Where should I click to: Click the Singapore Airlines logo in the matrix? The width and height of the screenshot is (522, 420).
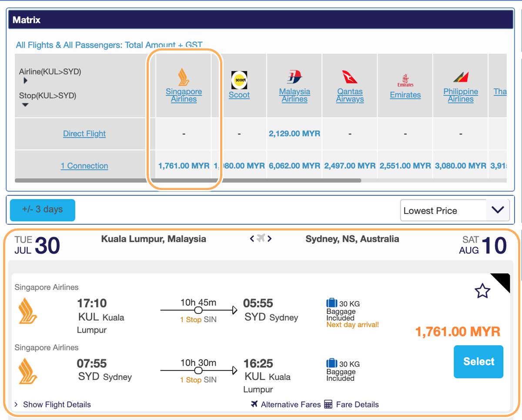pos(184,77)
